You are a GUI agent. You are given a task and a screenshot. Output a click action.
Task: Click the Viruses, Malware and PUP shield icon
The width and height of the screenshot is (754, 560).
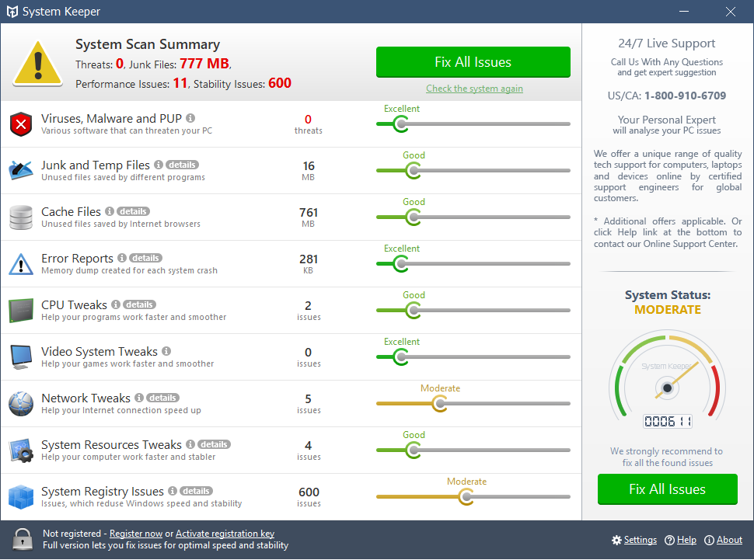[x=21, y=124]
